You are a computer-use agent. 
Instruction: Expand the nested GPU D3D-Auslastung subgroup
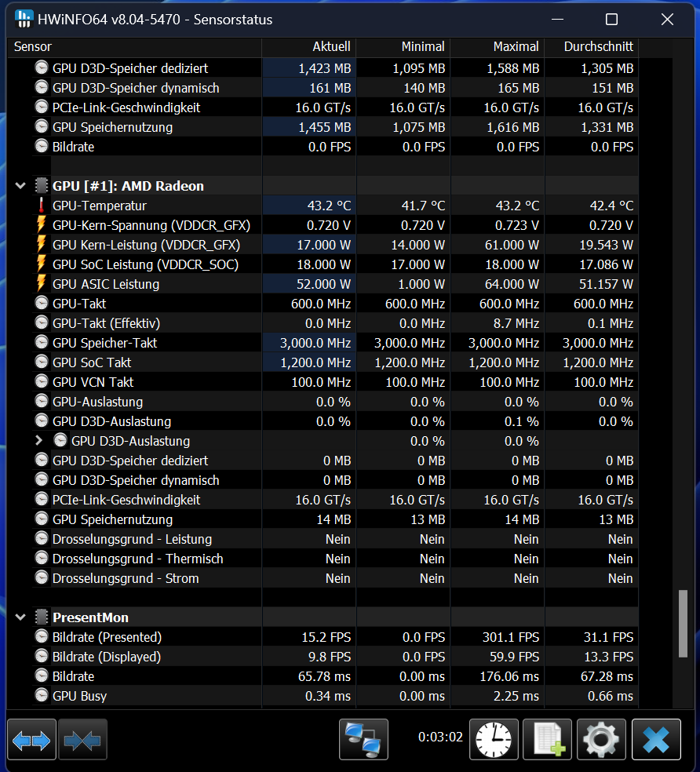pos(39,441)
